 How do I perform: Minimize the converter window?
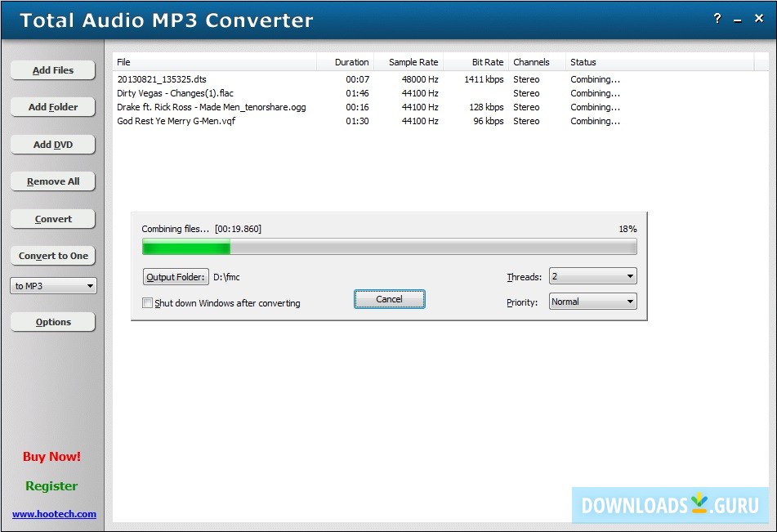[x=738, y=20]
